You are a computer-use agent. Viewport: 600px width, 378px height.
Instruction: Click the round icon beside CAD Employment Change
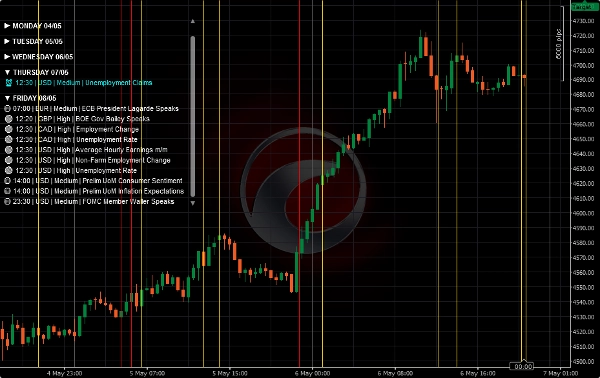[8, 129]
